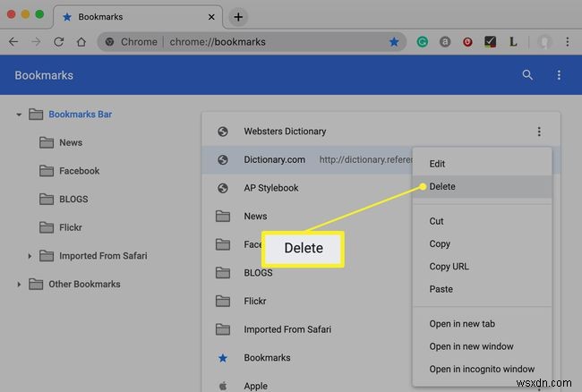Click the Bookmarks header title
Viewport: 582px width, 392px height.
44,75
